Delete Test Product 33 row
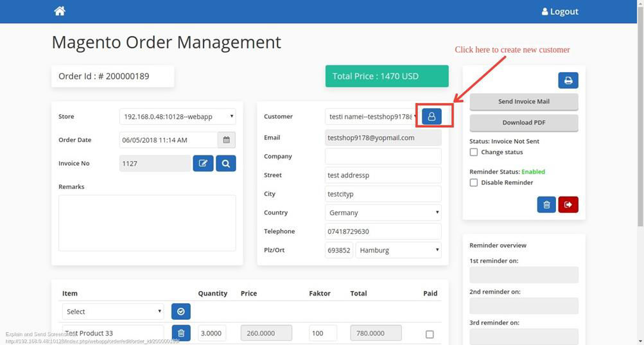The image size is (644, 345). (181, 333)
